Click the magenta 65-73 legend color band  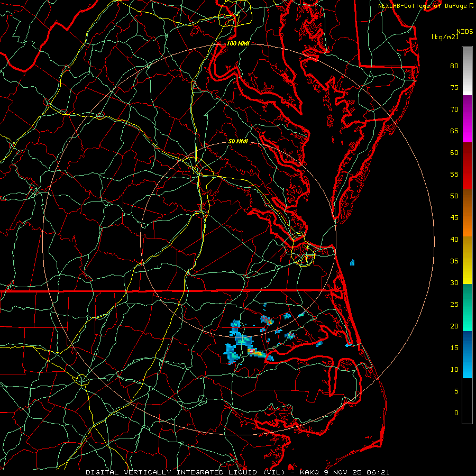(467, 119)
